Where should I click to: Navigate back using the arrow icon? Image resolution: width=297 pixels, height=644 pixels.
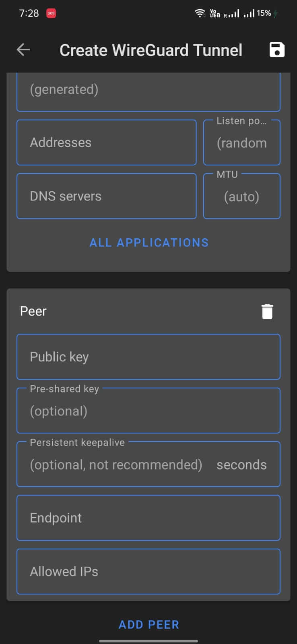[x=23, y=50]
